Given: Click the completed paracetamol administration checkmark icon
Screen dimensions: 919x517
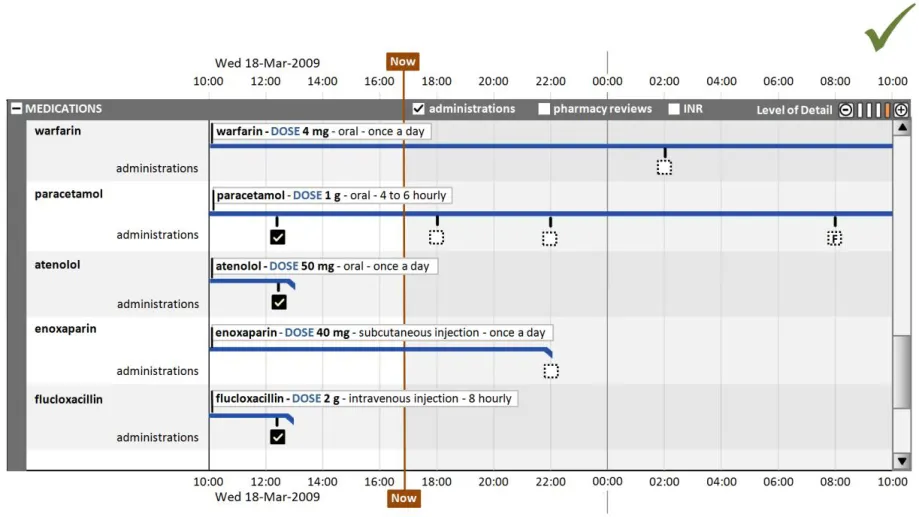Looking at the screenshot, I should 278,237.
